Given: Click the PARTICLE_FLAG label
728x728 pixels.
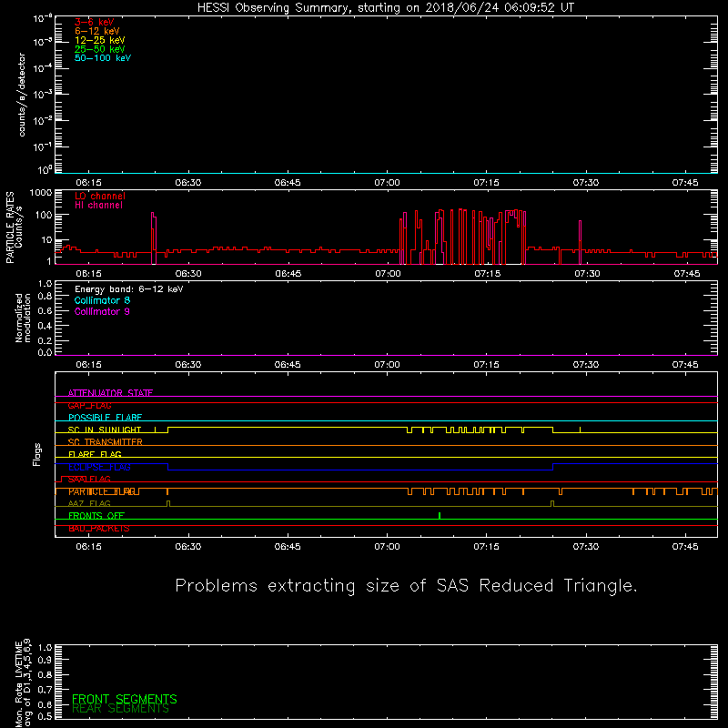Looking at the screenshot, I should (x=102, y=491).
